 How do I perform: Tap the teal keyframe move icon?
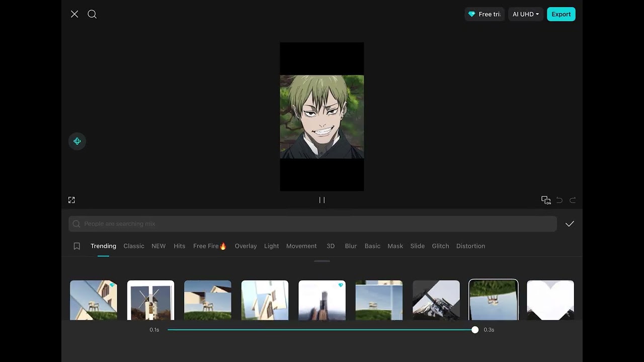click(77, 141)
